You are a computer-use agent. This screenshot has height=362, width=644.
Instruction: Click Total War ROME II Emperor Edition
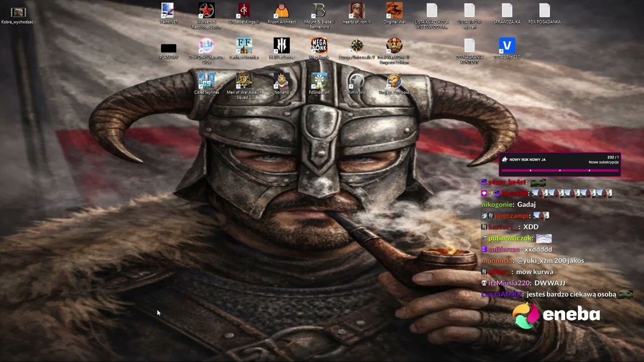point(394,51)
